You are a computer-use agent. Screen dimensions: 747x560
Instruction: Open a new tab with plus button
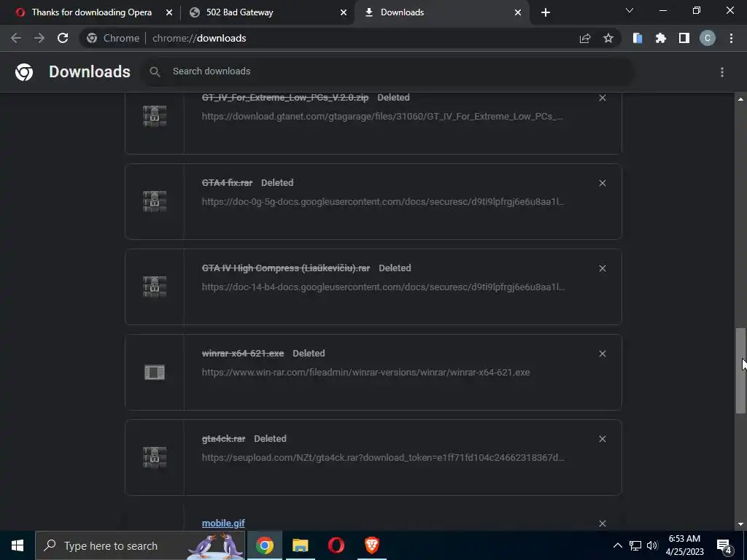(x=546, y=12)
